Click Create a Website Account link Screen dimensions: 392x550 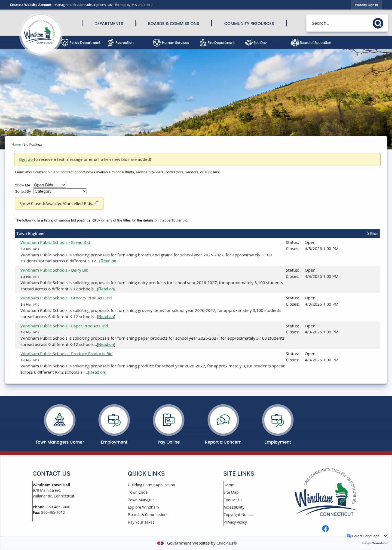tap(30, 5)
